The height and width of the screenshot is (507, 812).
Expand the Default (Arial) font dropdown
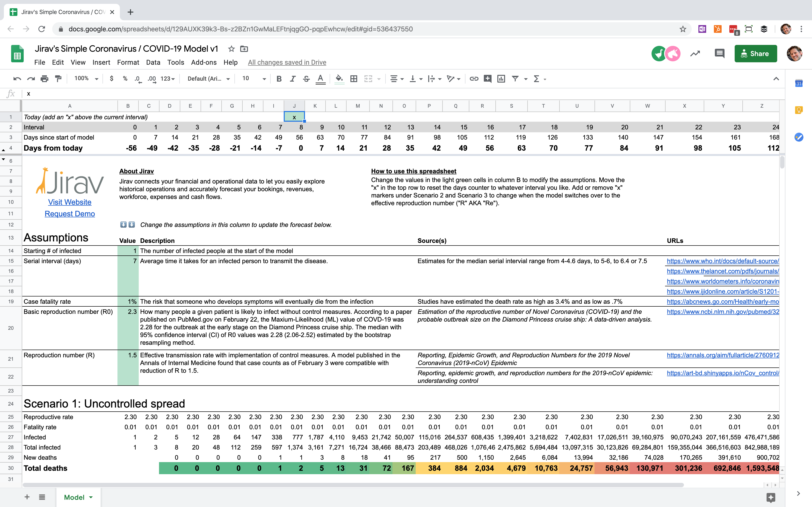(208, 78)
